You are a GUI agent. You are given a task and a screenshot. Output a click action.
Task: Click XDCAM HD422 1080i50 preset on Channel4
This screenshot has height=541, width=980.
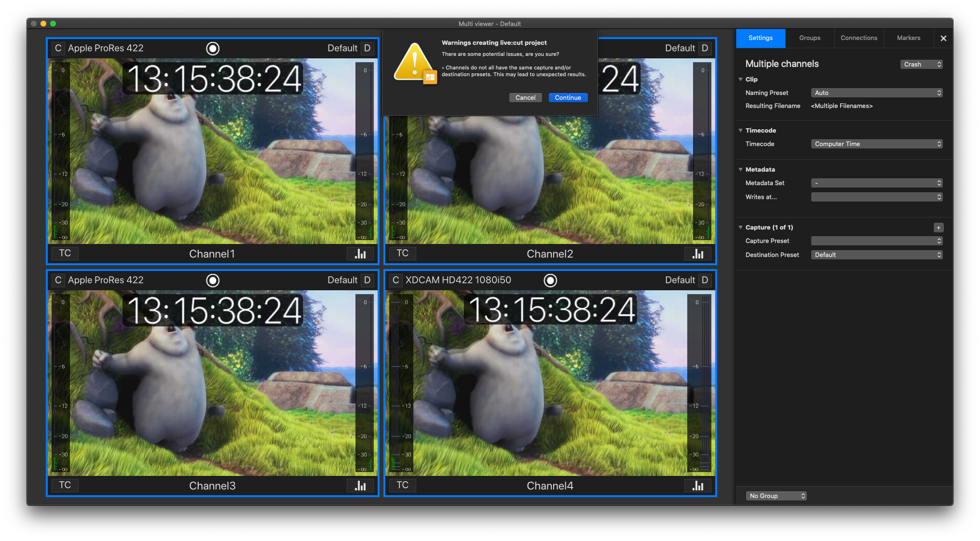(x=458, y=280)
